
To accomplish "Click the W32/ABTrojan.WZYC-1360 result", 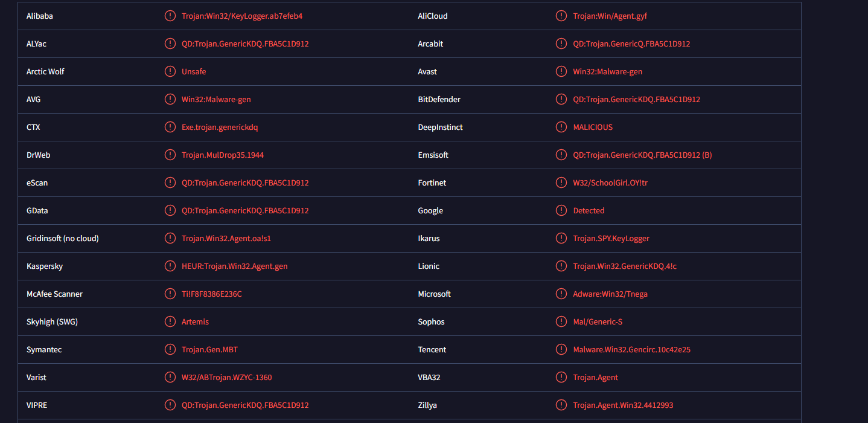I will click(227, 377).
